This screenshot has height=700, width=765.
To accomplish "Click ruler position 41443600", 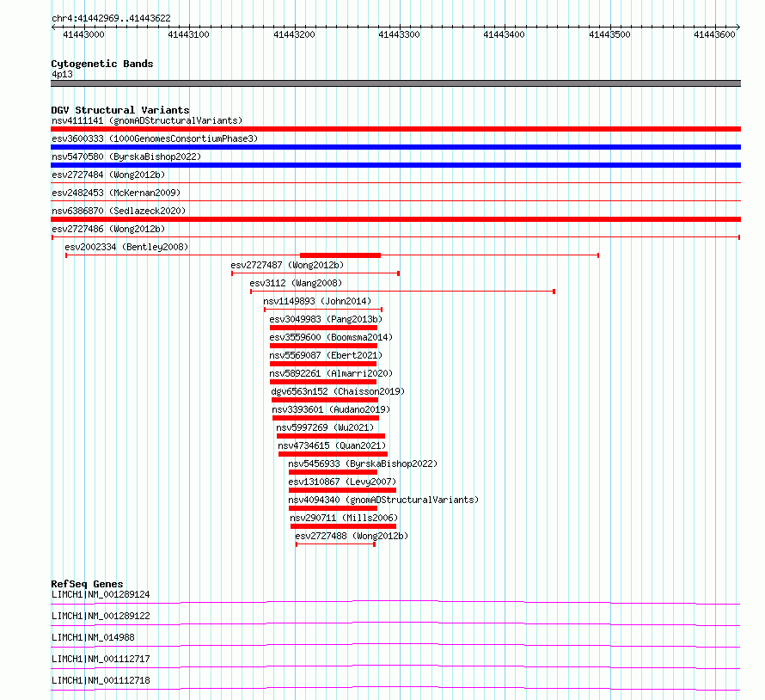I will click(715, 34).
